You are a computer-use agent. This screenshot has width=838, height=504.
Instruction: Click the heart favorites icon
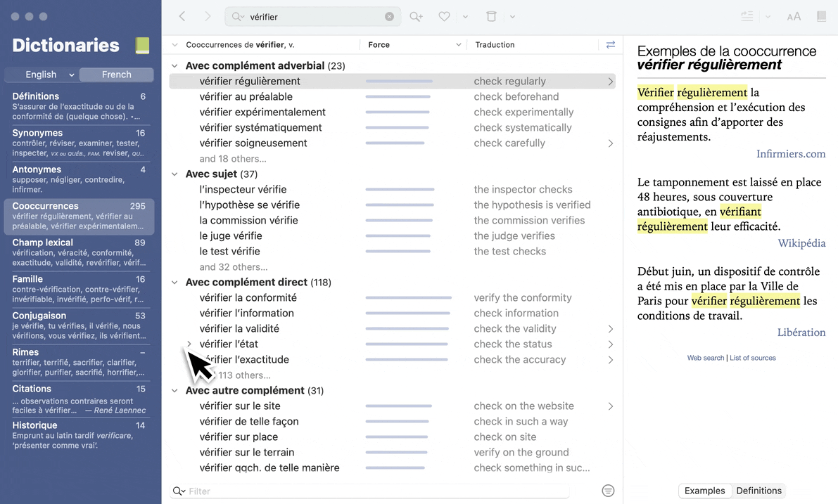click(x=444, y=17)
